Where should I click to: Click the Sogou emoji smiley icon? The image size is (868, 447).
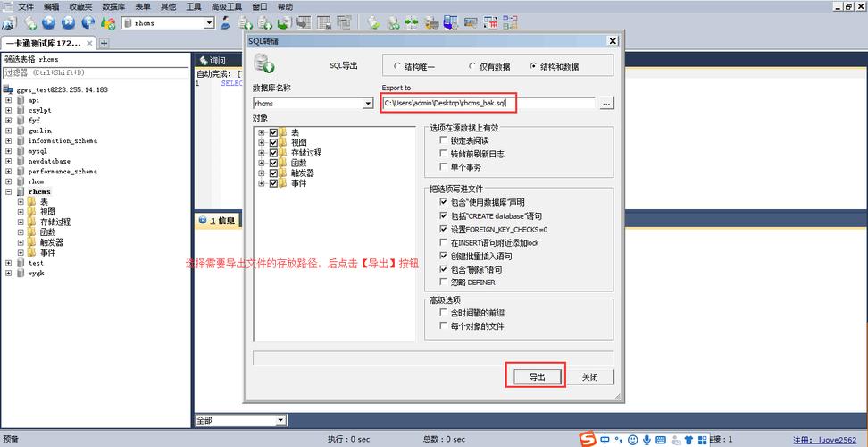click(633, 440)
